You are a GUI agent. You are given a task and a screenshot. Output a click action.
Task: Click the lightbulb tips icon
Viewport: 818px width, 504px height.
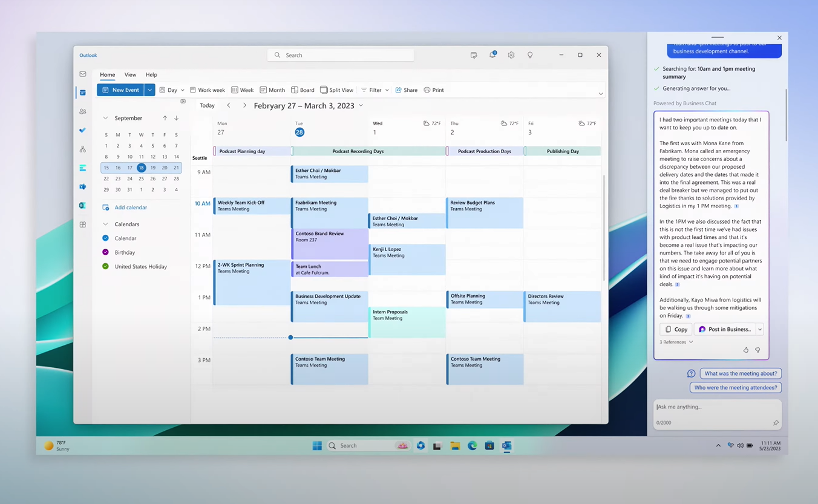coord(530,55)
